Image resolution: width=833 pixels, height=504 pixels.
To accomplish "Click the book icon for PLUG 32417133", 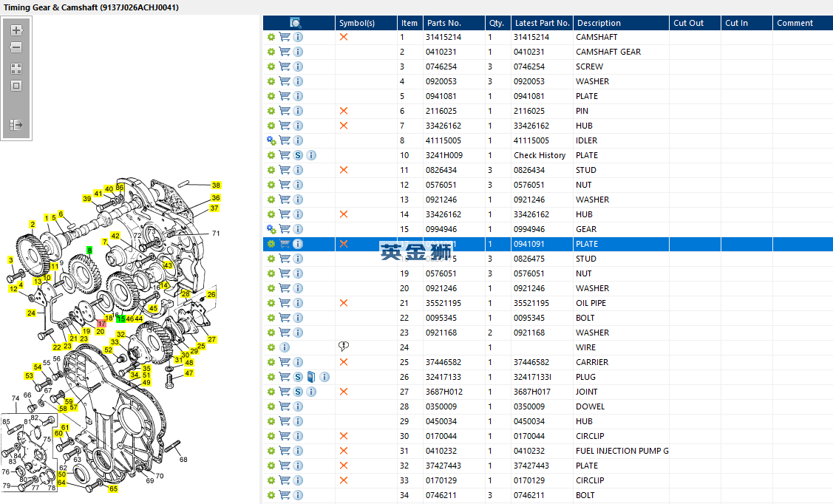I will [311, 377].
